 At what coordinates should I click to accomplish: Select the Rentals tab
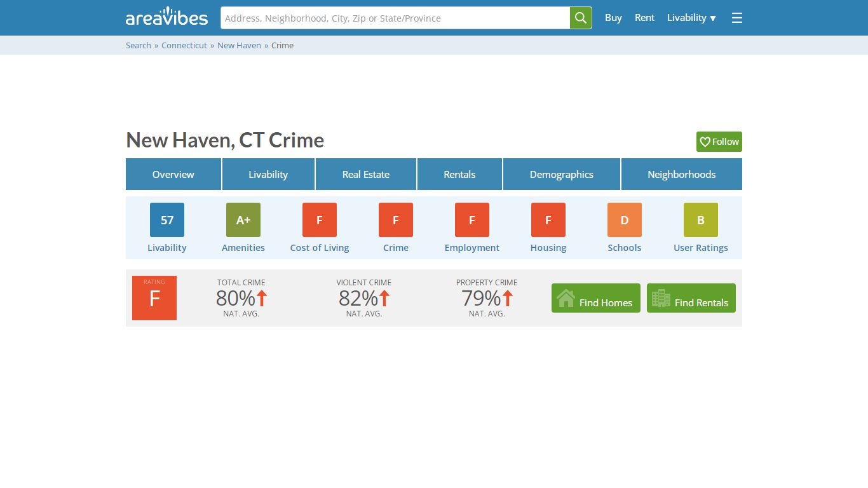(x=459, y=174)
